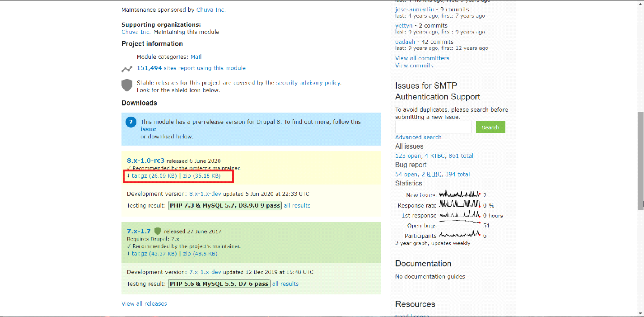
Task: Click the page's vertical scrollbar thumb
Action: click(640, 161)
